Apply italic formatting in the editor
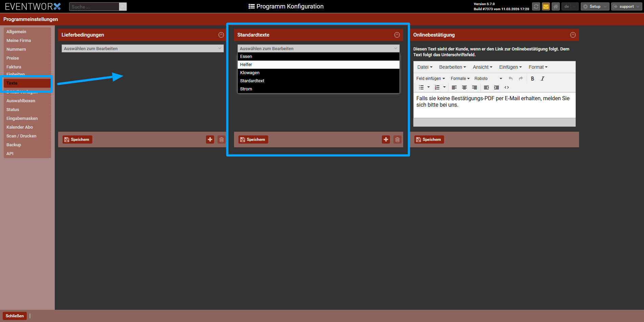The height and width of the screenshot is (322, 644). pyautogui.click(x=543, y=79)
